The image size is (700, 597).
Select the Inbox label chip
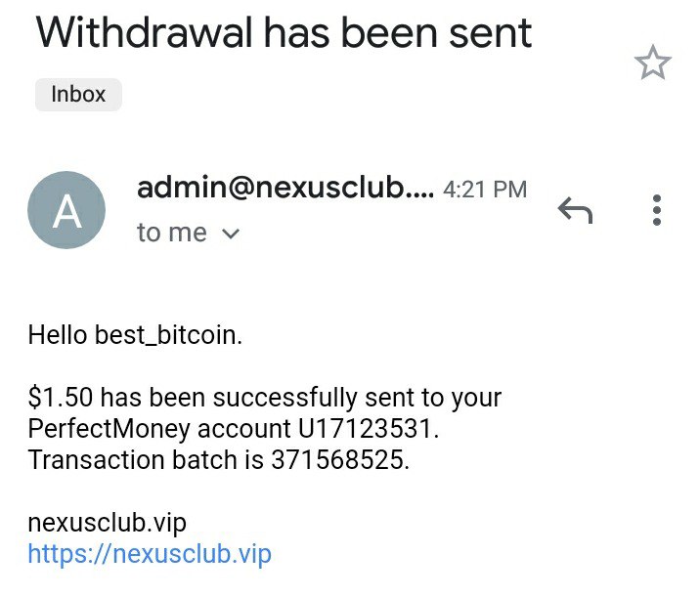pyautogui.click(x=78, y=95)
